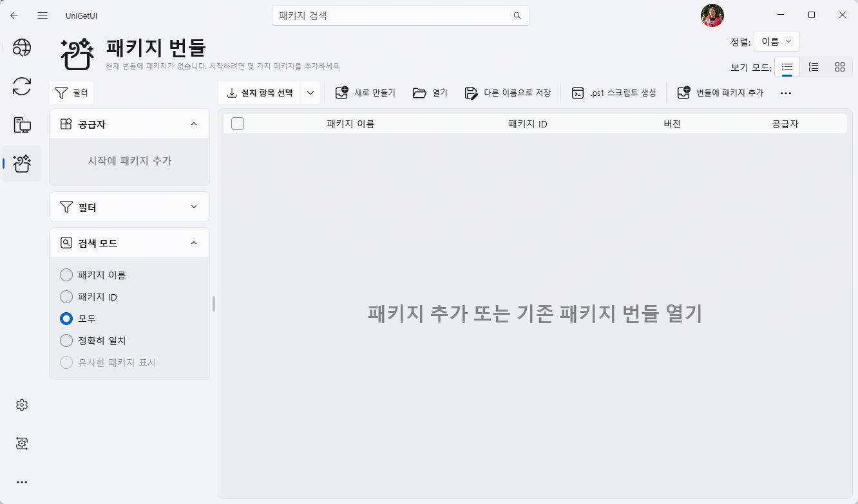Open UniGetUI settings gear in sidebar

(x=22, y=405)
